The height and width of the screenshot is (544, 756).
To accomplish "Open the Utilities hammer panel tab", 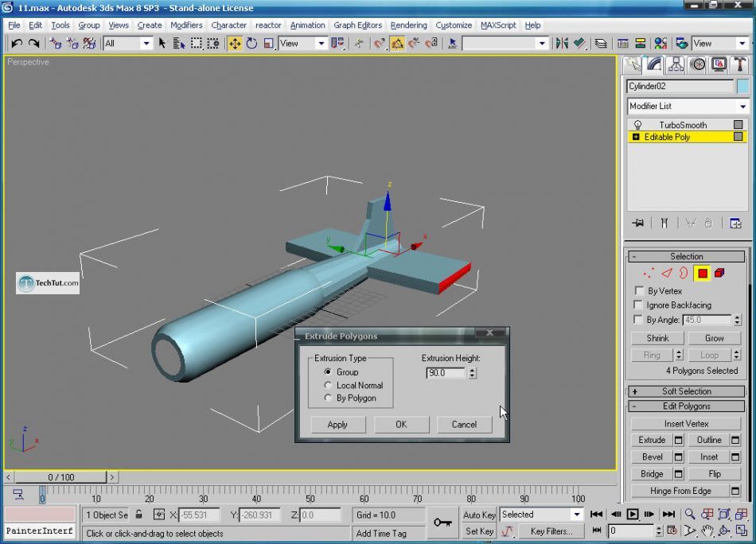I will point(739,64).
